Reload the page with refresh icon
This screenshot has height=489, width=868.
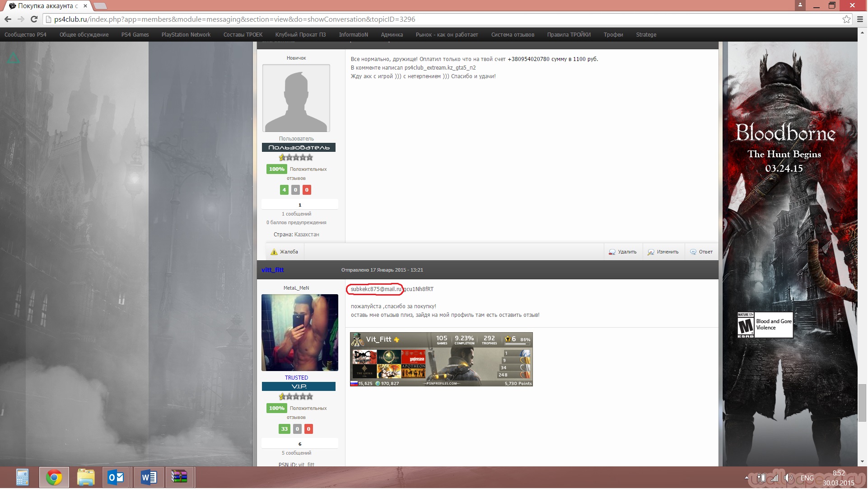coord(34,19)
